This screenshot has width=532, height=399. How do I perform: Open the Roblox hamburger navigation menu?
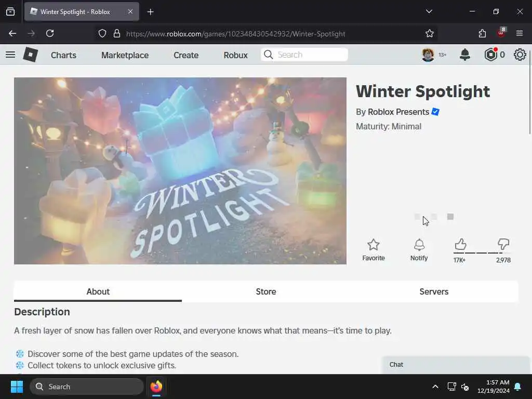10,55
